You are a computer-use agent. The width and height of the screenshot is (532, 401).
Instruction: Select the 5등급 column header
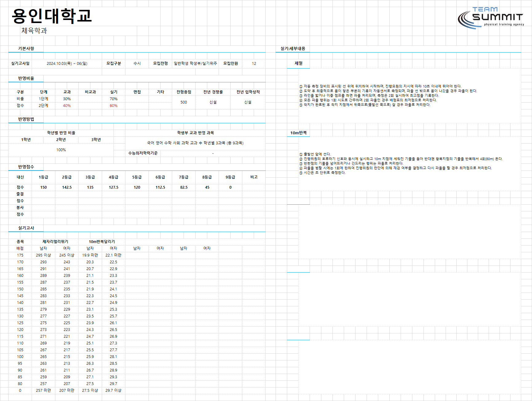coord(137,177)
